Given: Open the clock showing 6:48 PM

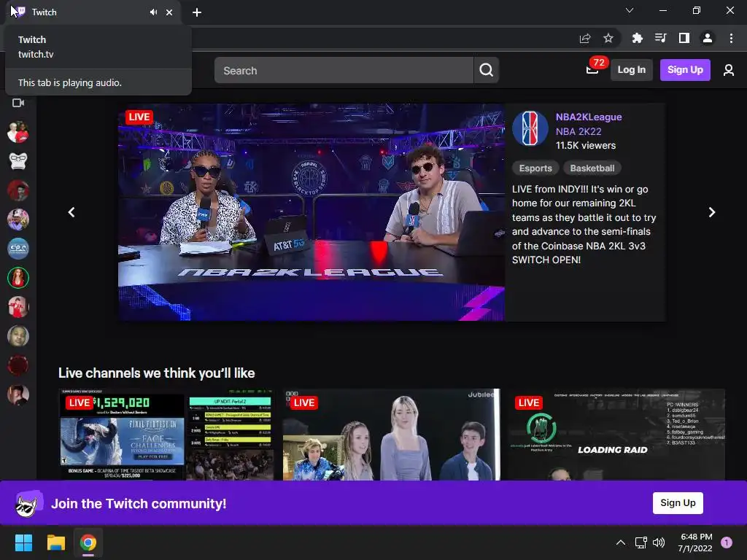Looking at the screenshot, I should coord(695,542).
